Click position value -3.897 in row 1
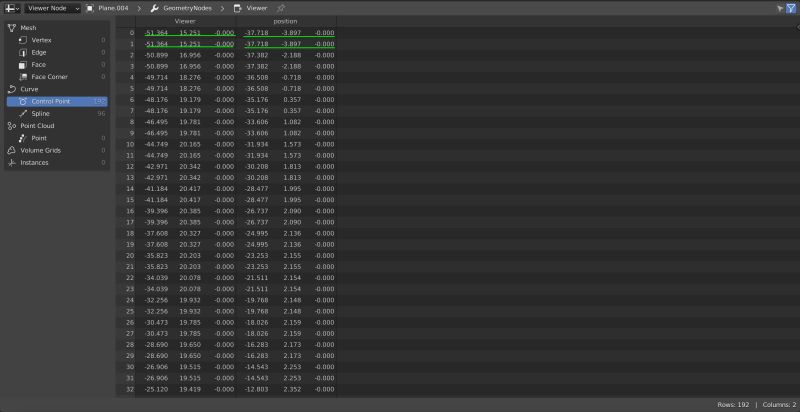 point(292,44)
